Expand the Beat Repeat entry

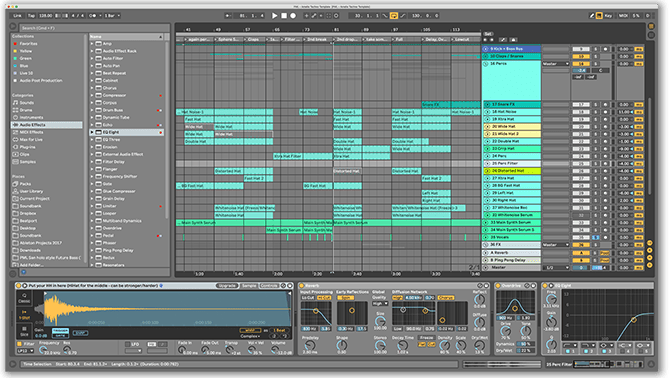pos(92,73)
